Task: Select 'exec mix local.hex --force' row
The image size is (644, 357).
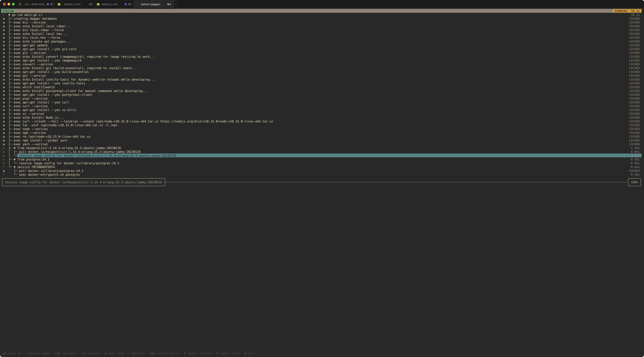Action: (321, 38)
